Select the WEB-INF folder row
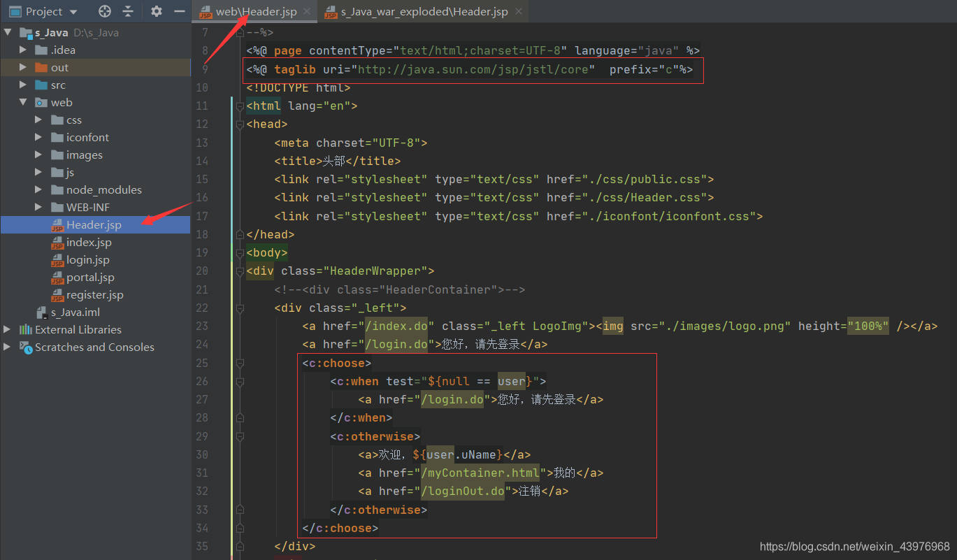The image size is (957, 560). click(x=95, y=207)
